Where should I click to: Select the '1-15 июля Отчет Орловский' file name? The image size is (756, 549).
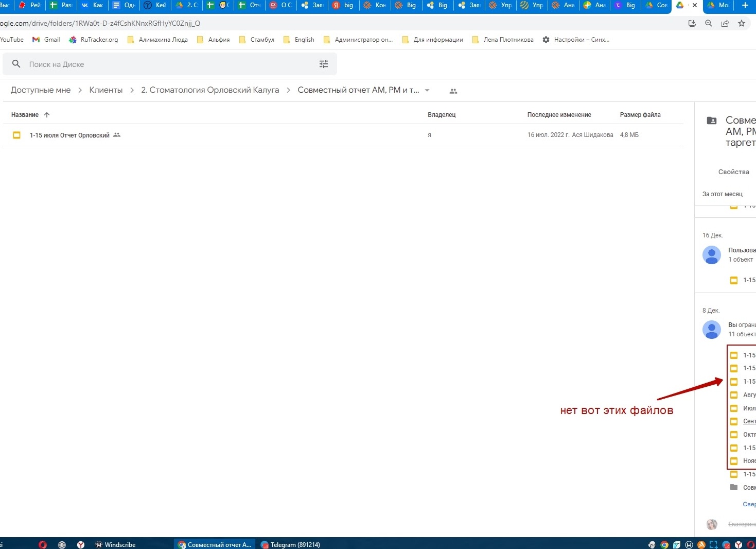click(69, 135)
